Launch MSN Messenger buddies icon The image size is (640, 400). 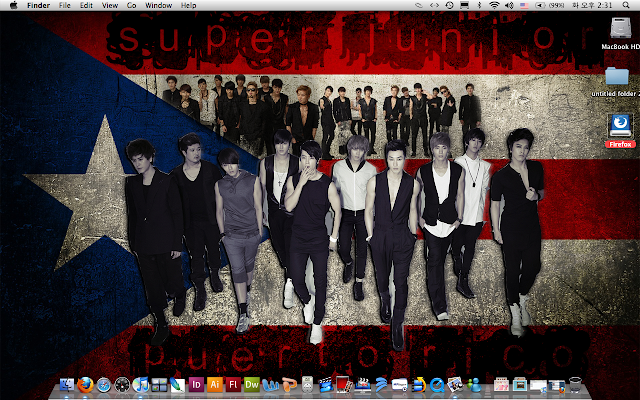[x=474, y=384]
